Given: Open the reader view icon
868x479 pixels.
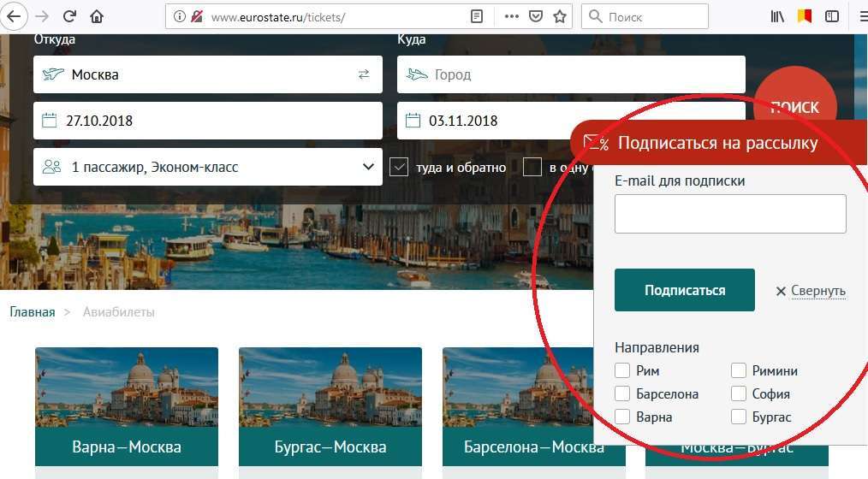Looking at the screenshot, I should tap(477, 16).
